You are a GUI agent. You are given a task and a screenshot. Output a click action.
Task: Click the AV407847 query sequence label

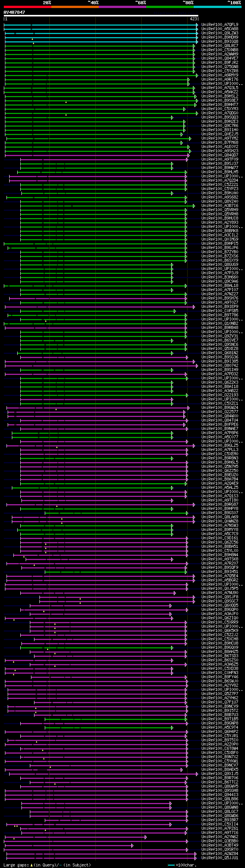pyautogui.click(x=15, y=12)
